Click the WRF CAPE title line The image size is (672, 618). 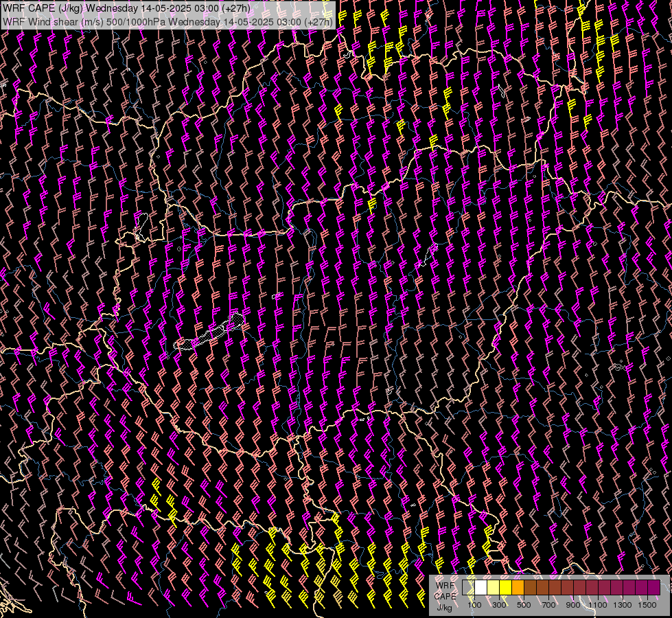pos(126,9)
